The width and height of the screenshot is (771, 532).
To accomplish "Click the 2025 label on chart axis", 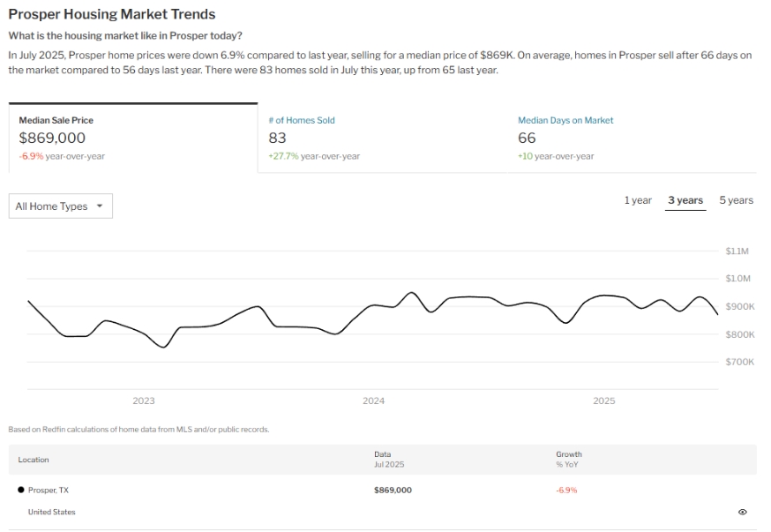I will [603, 401].
